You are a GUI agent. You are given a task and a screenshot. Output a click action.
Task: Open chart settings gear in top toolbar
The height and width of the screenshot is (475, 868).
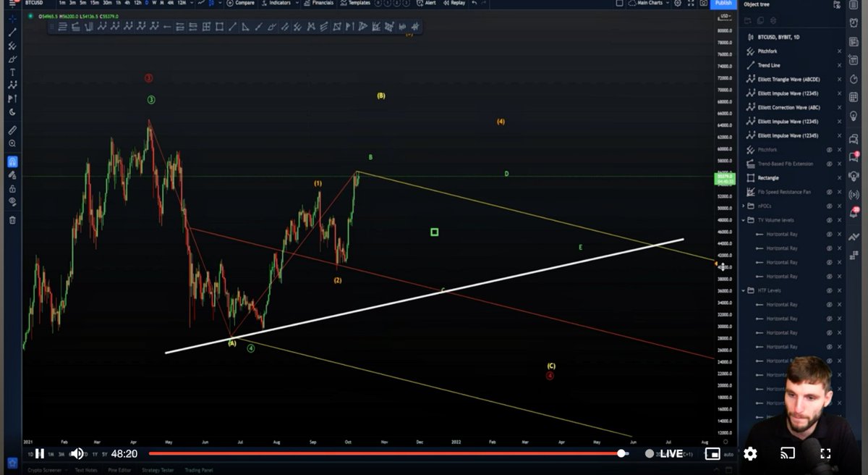point(678,3)
